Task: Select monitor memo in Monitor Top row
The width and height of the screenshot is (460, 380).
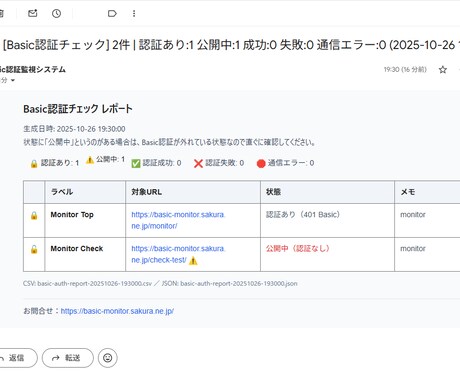Action: click(413, 215)
